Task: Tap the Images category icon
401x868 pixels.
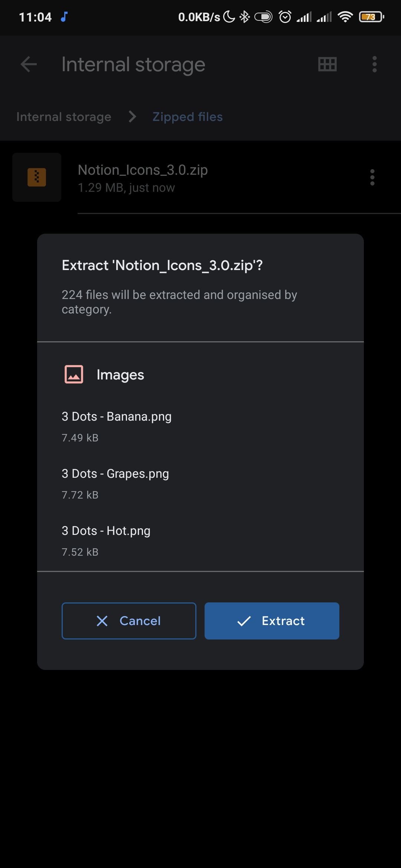Action: (74, 374)
